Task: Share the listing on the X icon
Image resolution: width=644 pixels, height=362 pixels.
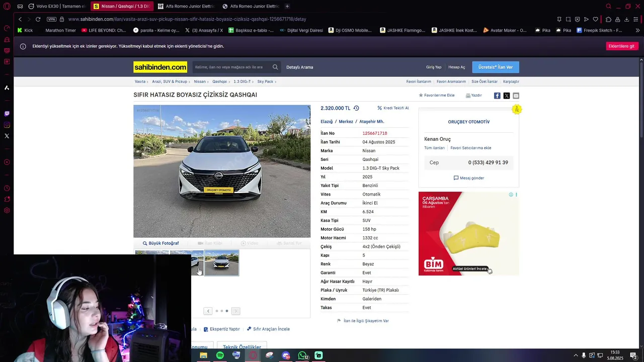Action: tap(507, 96)
